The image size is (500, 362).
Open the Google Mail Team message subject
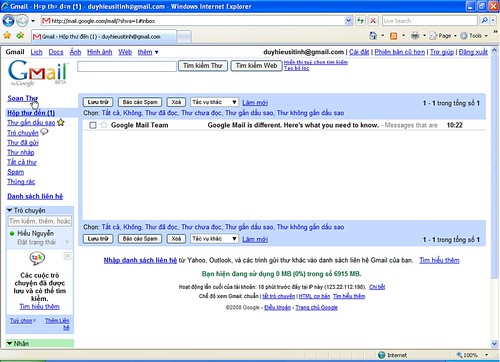[293, 125]
